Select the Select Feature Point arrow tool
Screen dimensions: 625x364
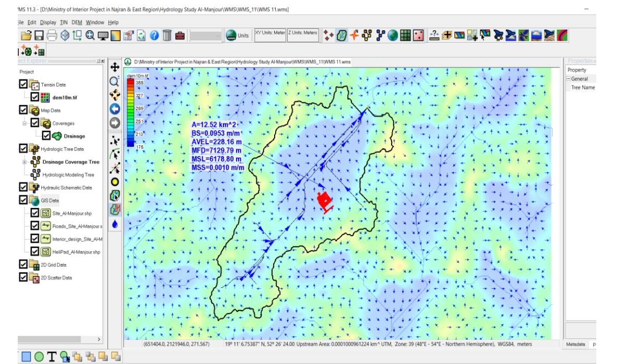point(115,140)
